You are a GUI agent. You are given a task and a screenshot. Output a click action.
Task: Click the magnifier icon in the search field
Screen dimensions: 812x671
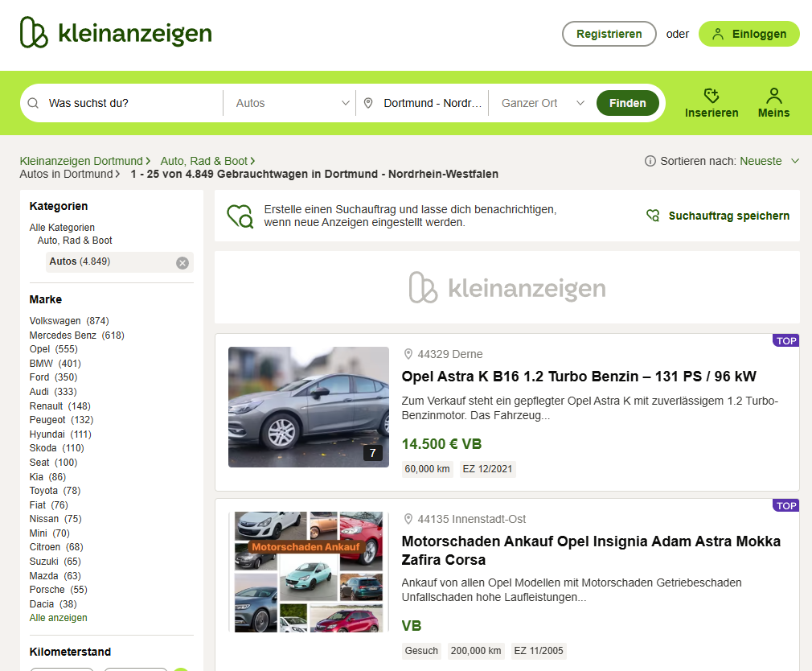click(34, 103)
